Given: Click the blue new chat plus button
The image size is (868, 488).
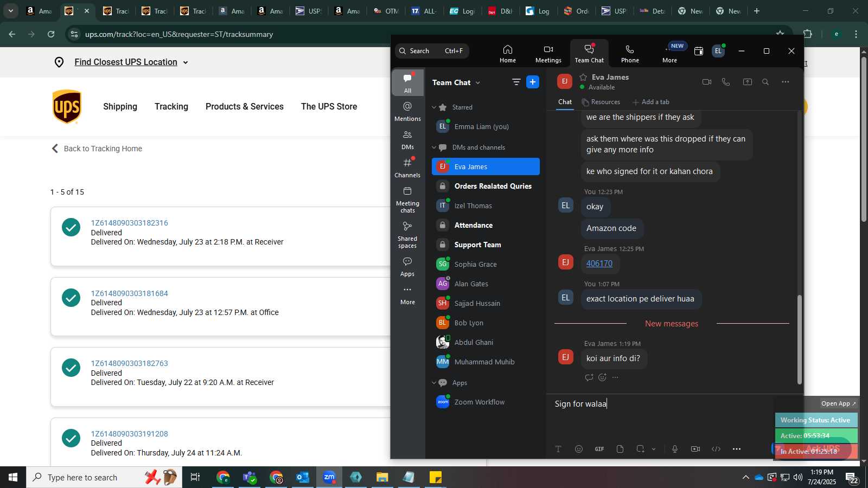Looking at the screenshot, I should [x=533, y=82].
